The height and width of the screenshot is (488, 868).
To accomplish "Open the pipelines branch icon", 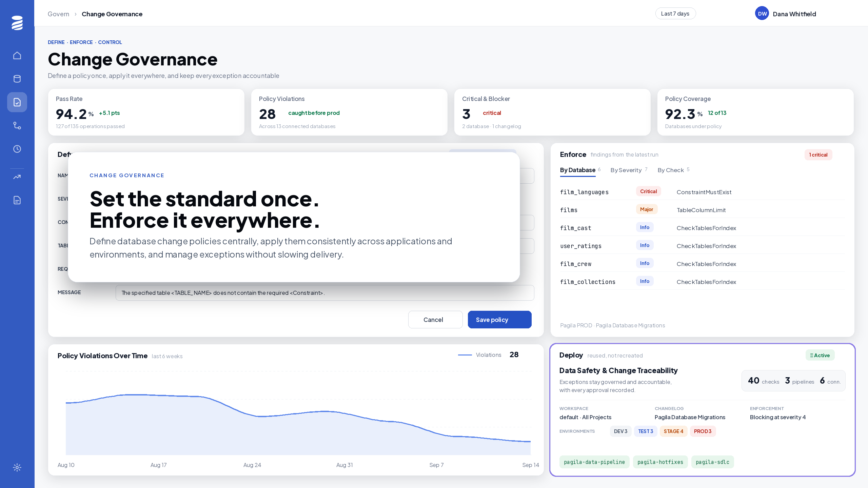I will (x=17, y=125).
